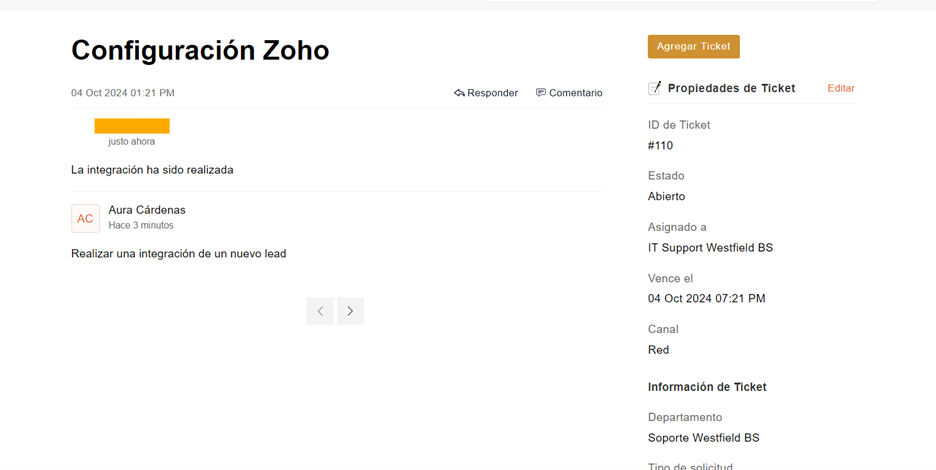Click the reply arrow icon beside Responder
The width and height of the screenshot is (936, 470).
pos(459,93)
